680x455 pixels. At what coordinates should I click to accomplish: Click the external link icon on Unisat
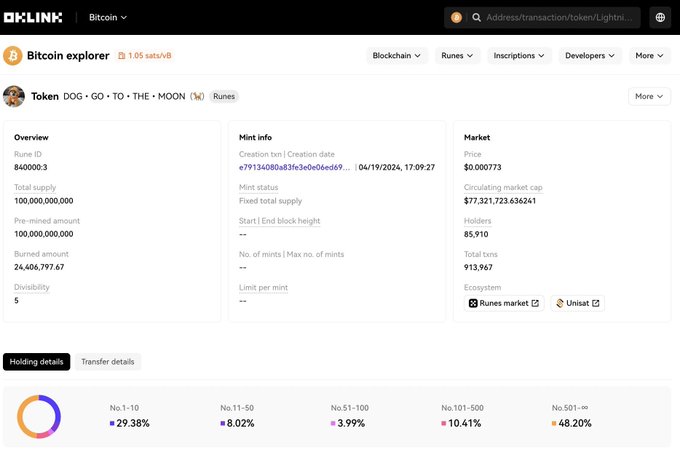596,303
